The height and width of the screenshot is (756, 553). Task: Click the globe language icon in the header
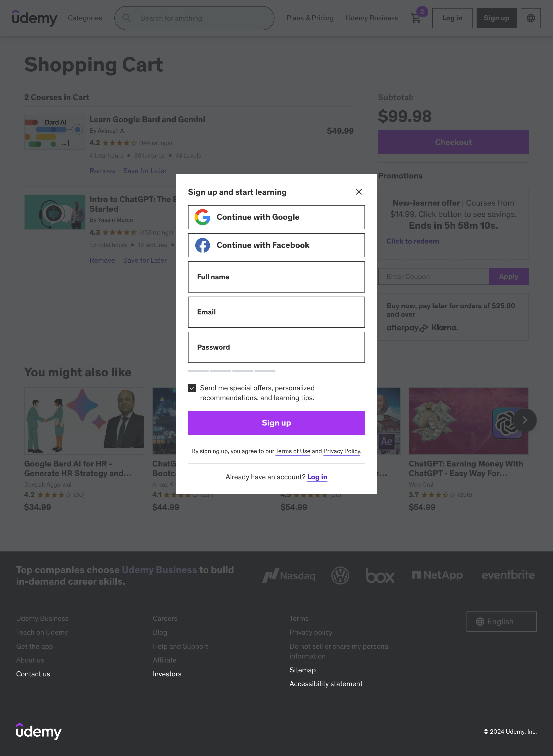coord(531,18)
